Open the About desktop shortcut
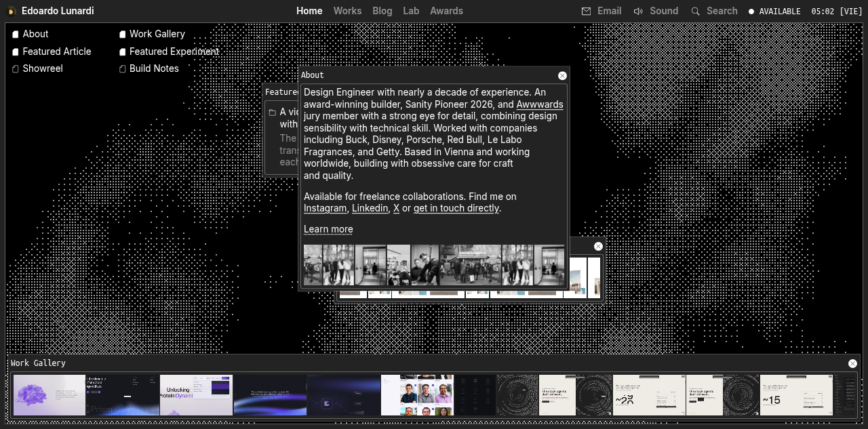The image size is (868, 429). click(x=30, y=34)
